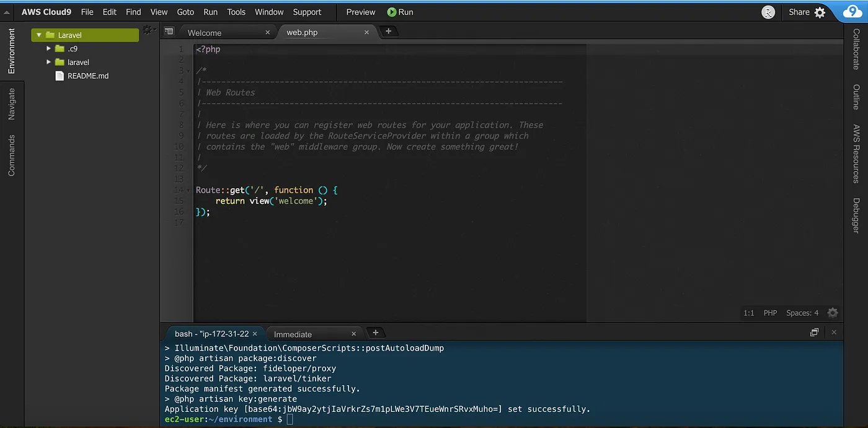Image resolution: width=868 pixels, height=428 pixels.
Task: Open the Environment side panel
Action: 11,51
